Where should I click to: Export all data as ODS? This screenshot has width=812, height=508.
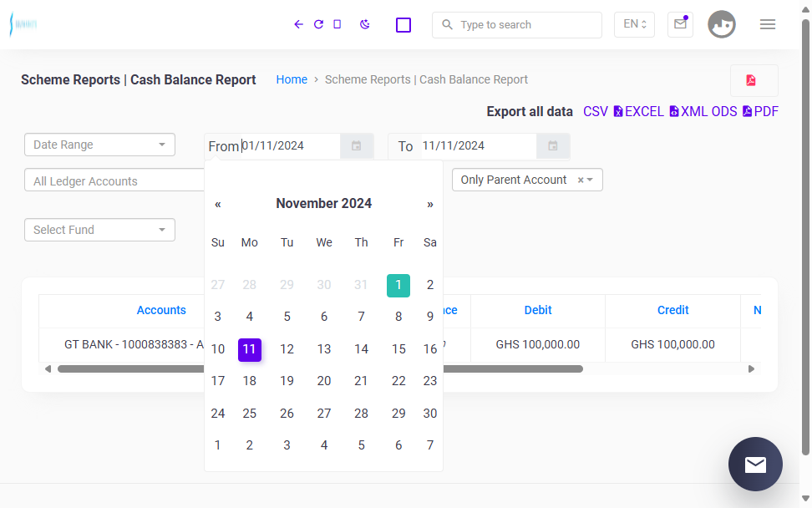point(724,112)
